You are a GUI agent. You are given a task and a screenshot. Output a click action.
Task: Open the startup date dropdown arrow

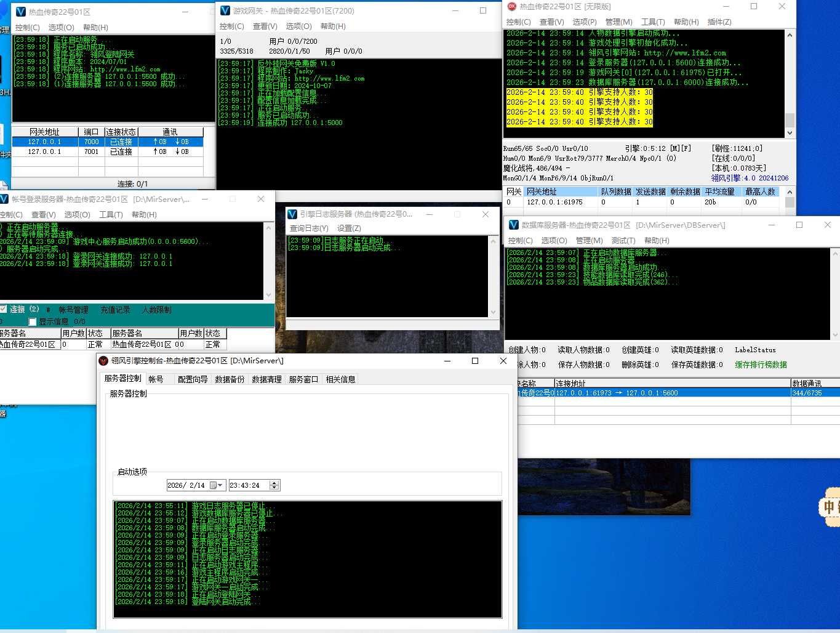tap(220, 485)
